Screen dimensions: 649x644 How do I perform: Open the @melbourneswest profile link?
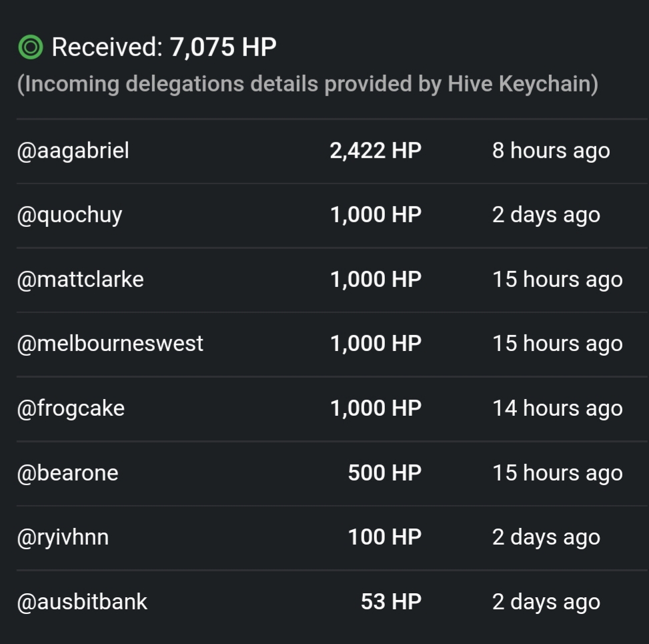(x=110, y=344)
